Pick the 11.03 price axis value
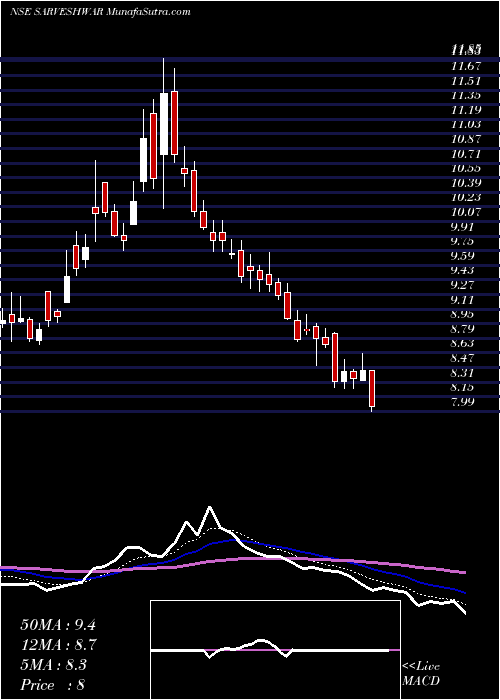 coord(466,125)
